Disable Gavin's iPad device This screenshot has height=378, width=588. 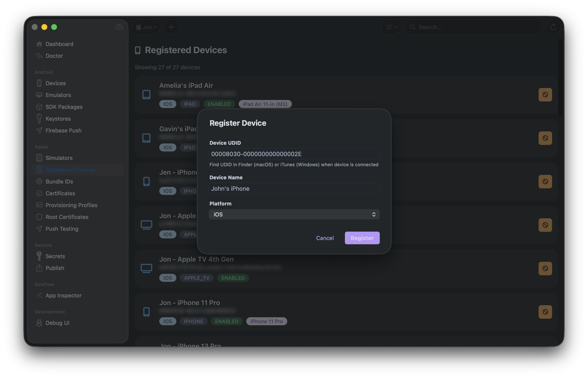click(545, 138)
